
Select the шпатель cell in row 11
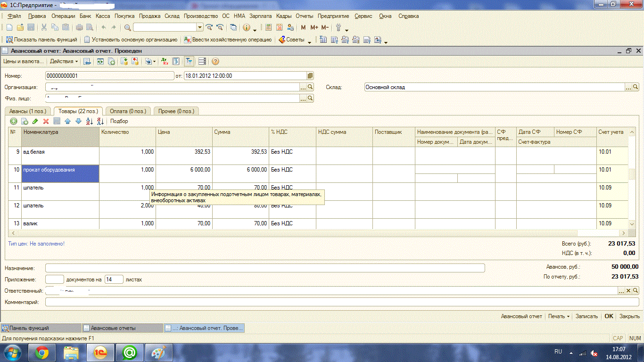[x=61, y=191]
